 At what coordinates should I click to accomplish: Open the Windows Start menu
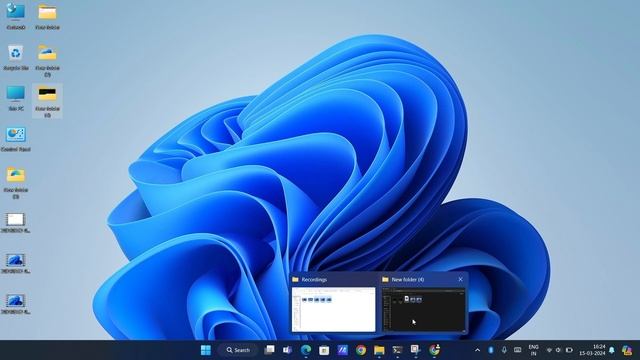[206, 350]
